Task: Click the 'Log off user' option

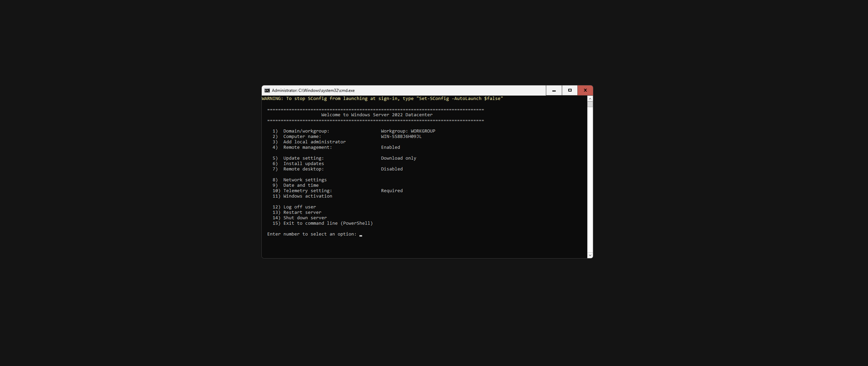Action: pyautogui.click(x=294, y=207)
